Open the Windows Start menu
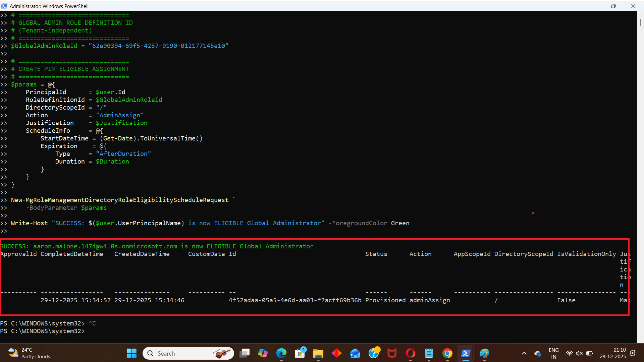Screen dimensions: 644x362 131,353
